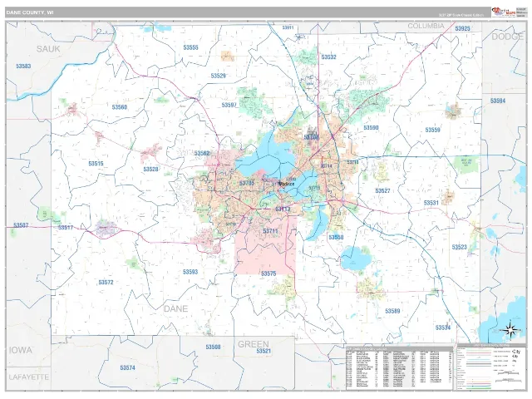Click the map publisher logo

click(504, 12)
